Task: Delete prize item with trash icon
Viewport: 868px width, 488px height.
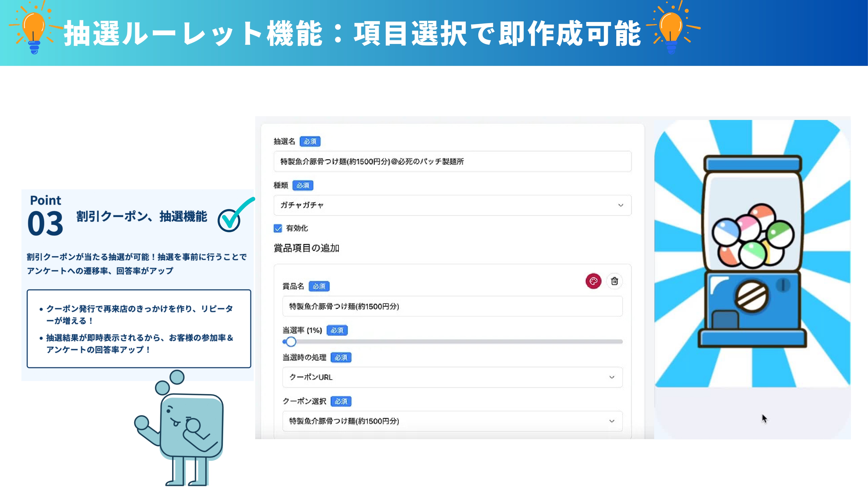Action: pos(614,281)
